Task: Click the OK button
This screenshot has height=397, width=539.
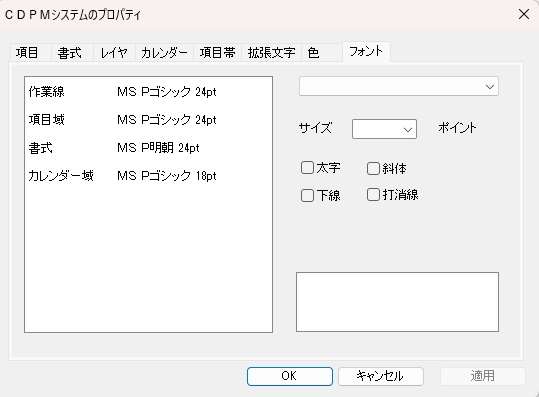Action: pos(290,376)
